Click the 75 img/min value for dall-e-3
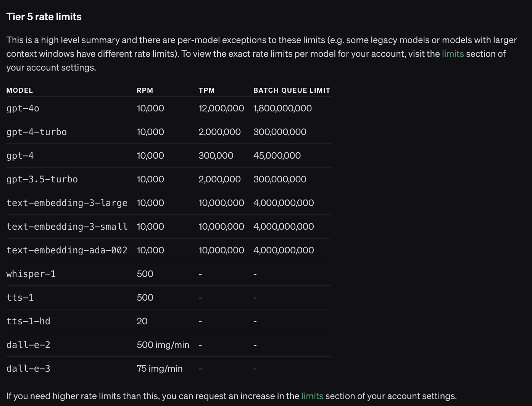Viewport: 532px width, 406px height. (x=160, y=369)
